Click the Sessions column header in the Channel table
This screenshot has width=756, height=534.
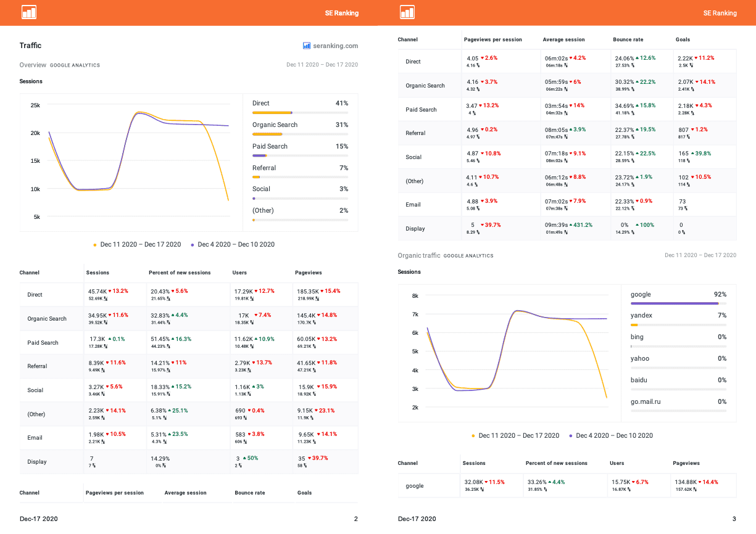pos(98,272)
